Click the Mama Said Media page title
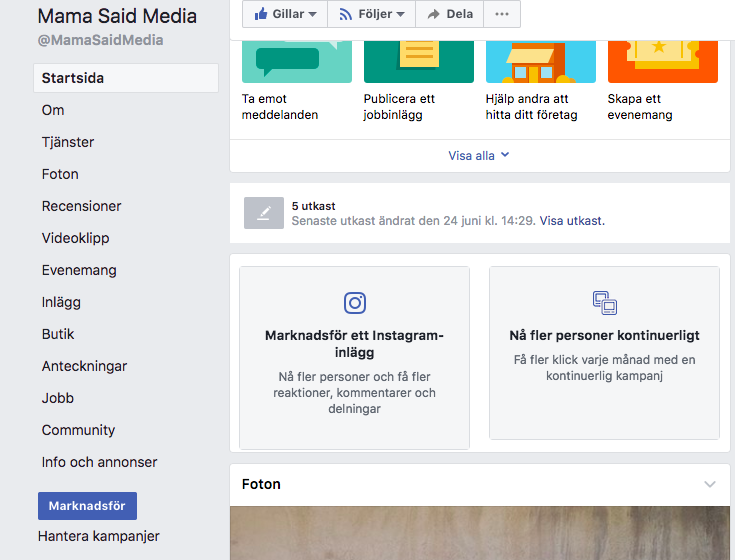Viewport: 735px width, 560px height. 117,16
